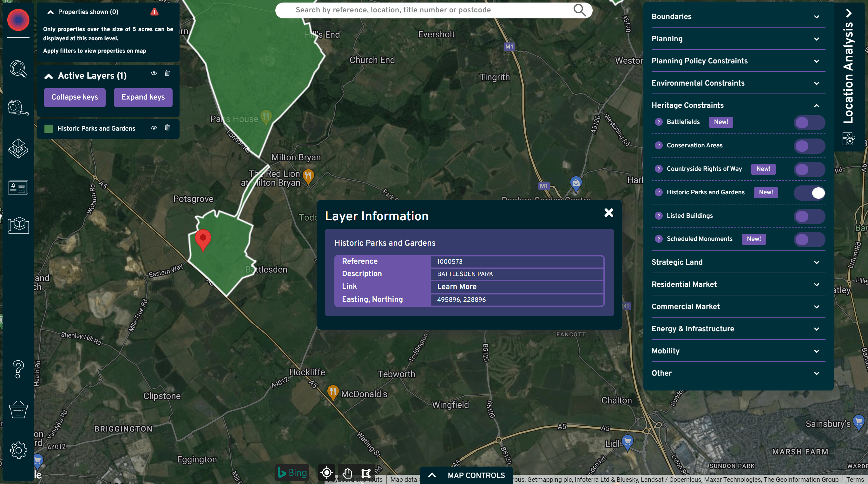Select the reference value 1000573
Viewport: 868px width, 484px height.
[450, 261]
